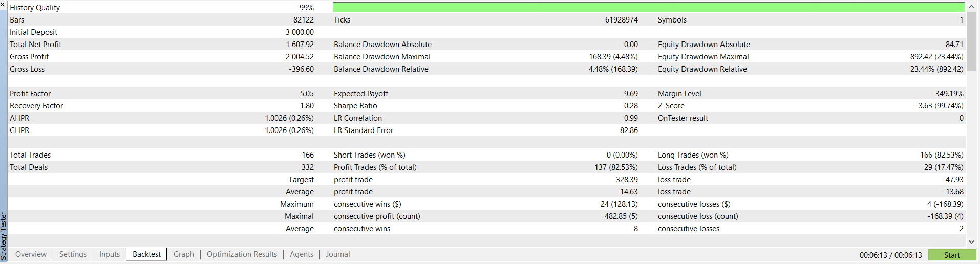Image resolution: width=980 pixels, height=264 pixels.
Task: Select the Profit Factor value 5.05
Action: (307, 94)
